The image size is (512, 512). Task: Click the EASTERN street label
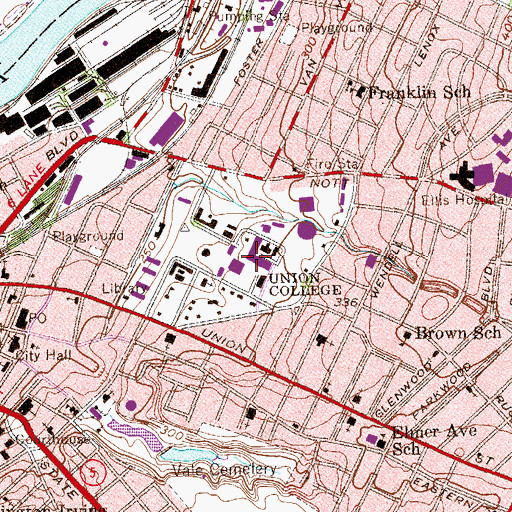pos(442,492)
